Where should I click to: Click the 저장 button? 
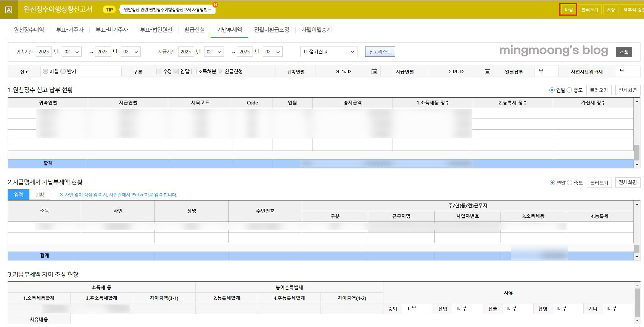pyautogui.click(x=611, y=10)
